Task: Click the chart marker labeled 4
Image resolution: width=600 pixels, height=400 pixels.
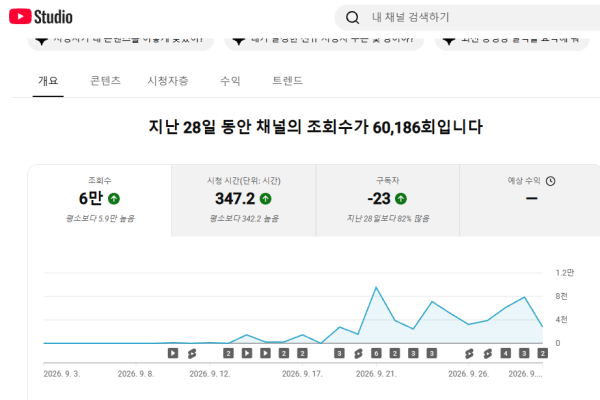Action: point(505,353)
